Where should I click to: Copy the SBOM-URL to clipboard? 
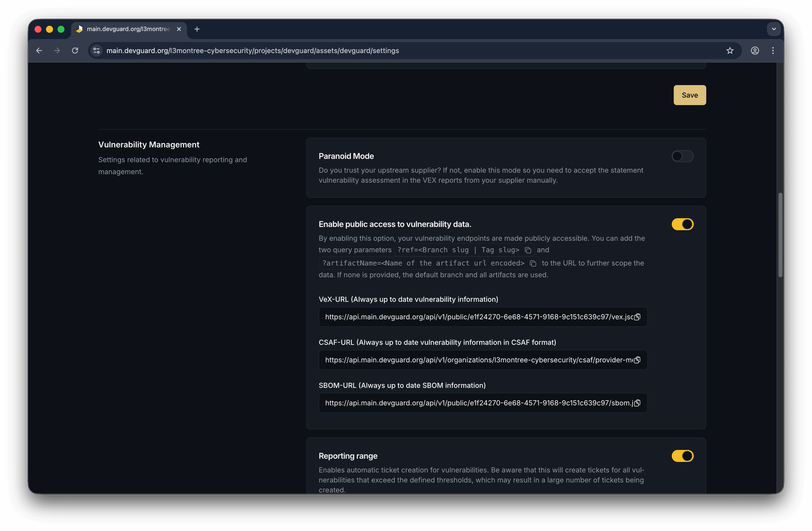(x=637, y=403)
